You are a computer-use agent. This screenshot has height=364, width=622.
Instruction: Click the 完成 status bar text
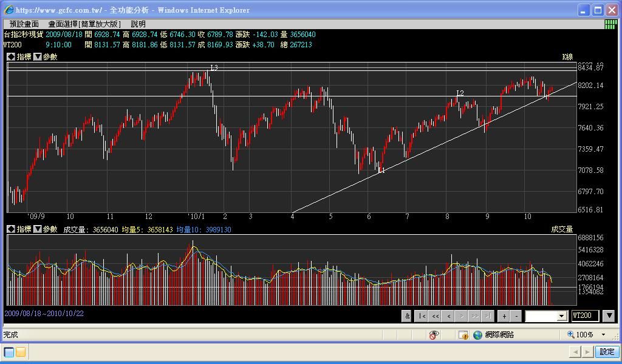pyautogui.click(x=11, y=335)
